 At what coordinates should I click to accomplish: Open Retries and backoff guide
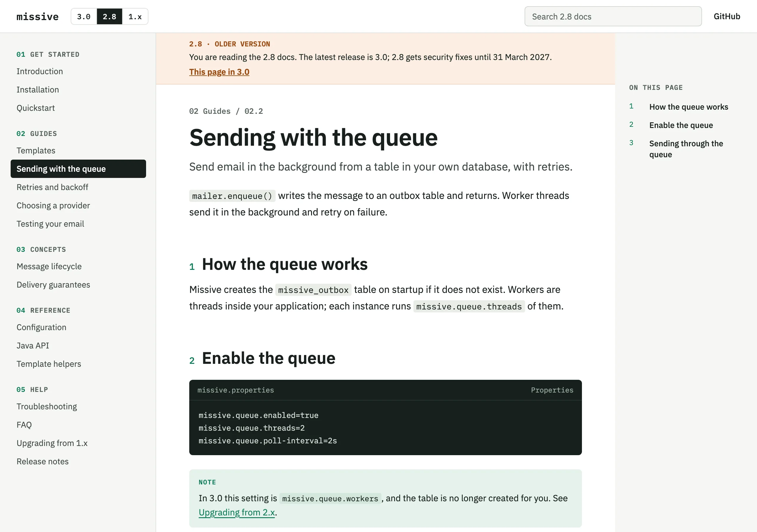(x=52, y=187)
